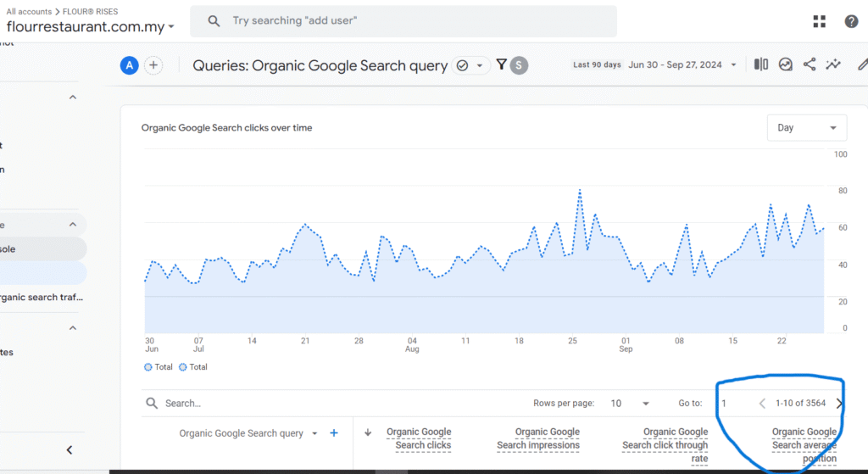
Task: Click the Help question mark icon
Action: (x=851, y=21)
